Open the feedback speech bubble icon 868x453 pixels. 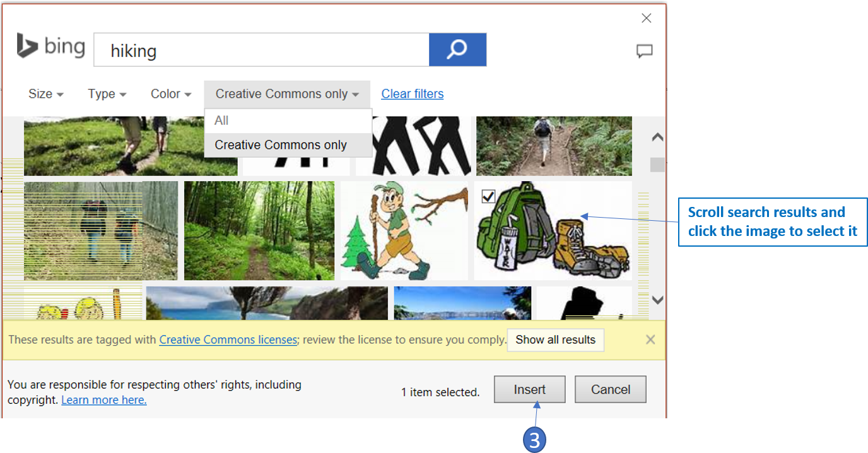click(644, 51)
